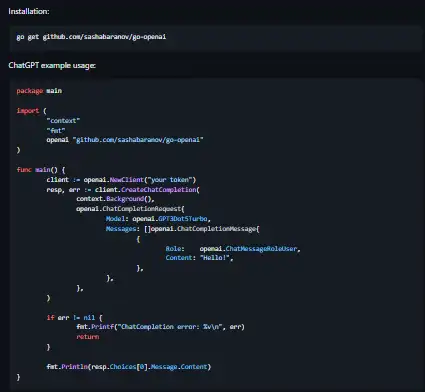This screenshot has width=425, height=392.
Task: Click the "Installation:" heading text
Action: (x=29, y=11)
